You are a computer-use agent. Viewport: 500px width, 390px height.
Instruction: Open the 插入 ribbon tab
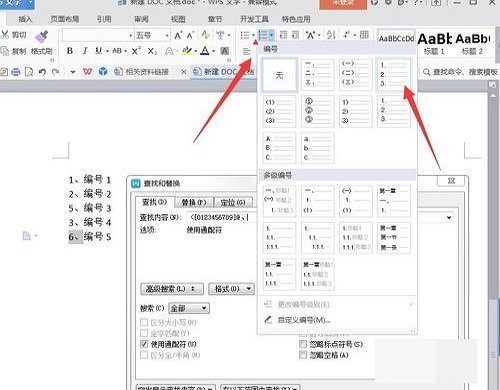click(x=25, y=19)
